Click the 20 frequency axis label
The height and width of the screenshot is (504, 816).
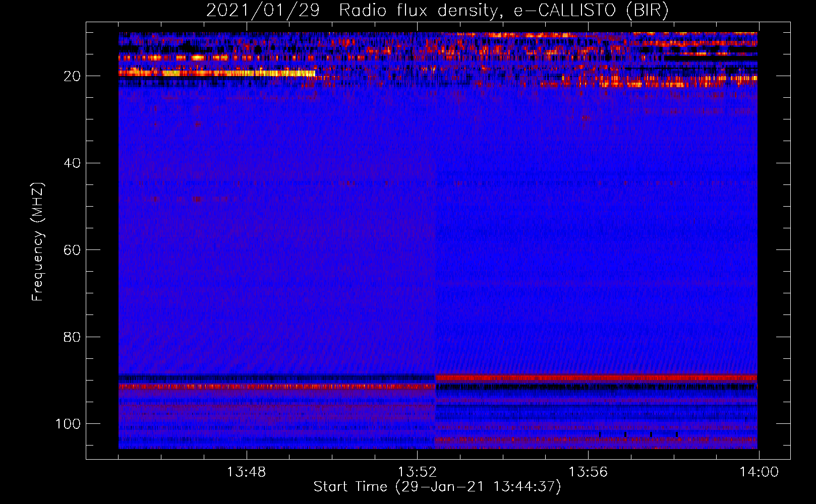[72, 76]
